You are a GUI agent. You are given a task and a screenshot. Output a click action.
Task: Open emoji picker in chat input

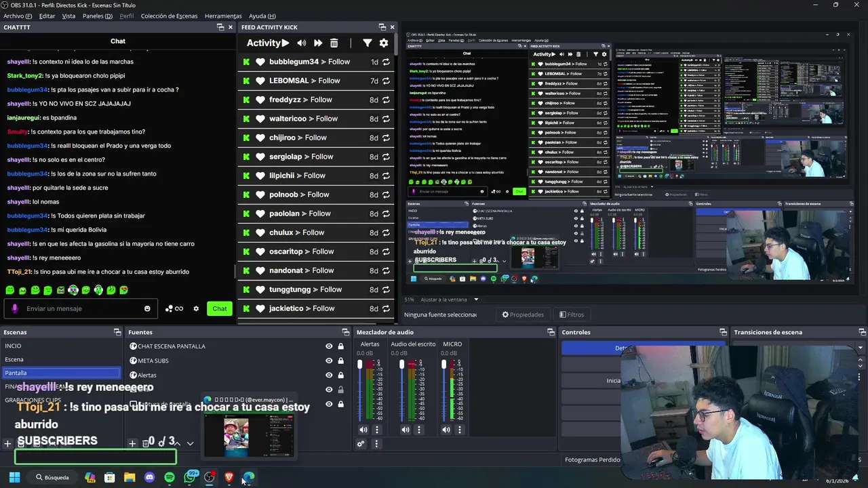click(147, 309)
